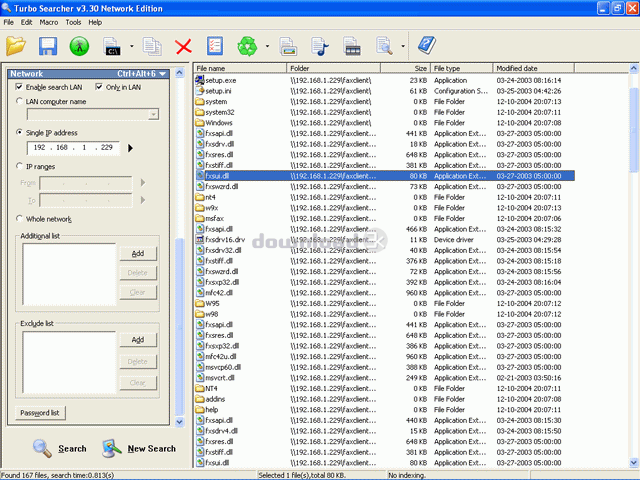Click the Password list button

click(40, 413)
